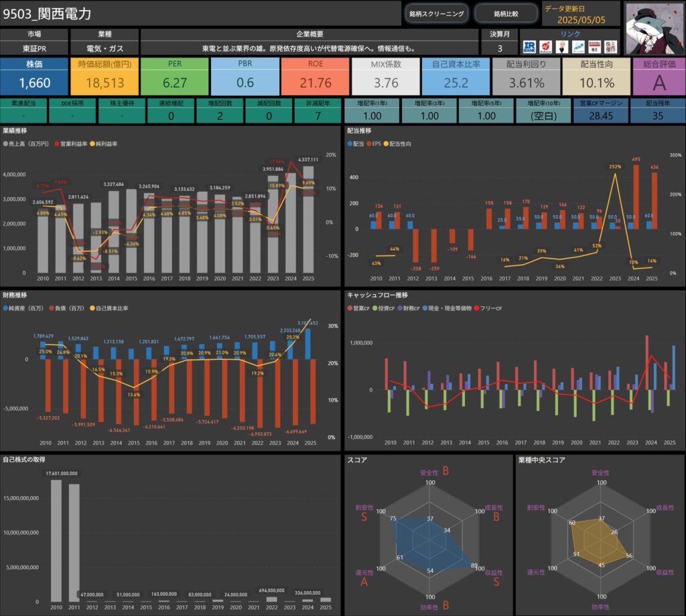Viewport: 686px width, 616px height.
Task: Click the 2025 sales bar labeled 4,337,111
Action: coord(308,219)
